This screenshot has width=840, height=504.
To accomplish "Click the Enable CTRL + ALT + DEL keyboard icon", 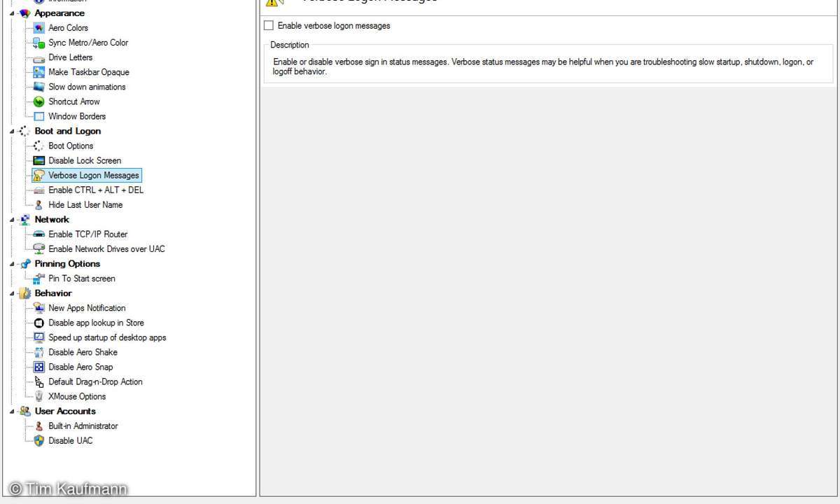I will (39, 190).
